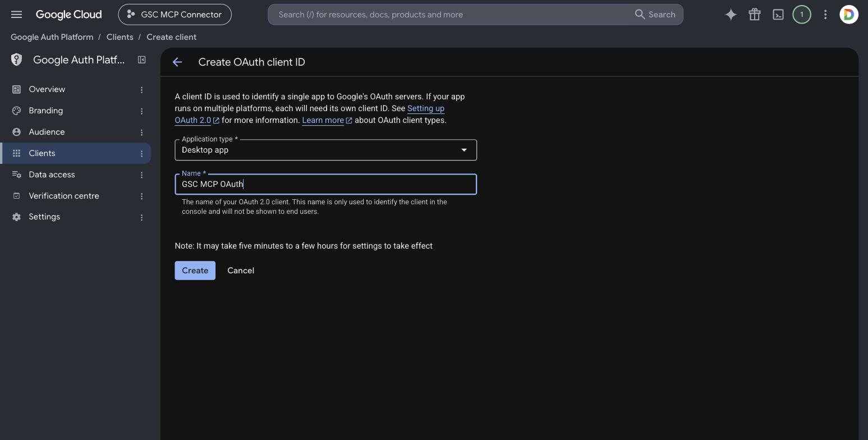Click the Google Auth Platform shield icon
Viewport: 868px width, 440px height.
pyautogui.click(x=17, y=59)
